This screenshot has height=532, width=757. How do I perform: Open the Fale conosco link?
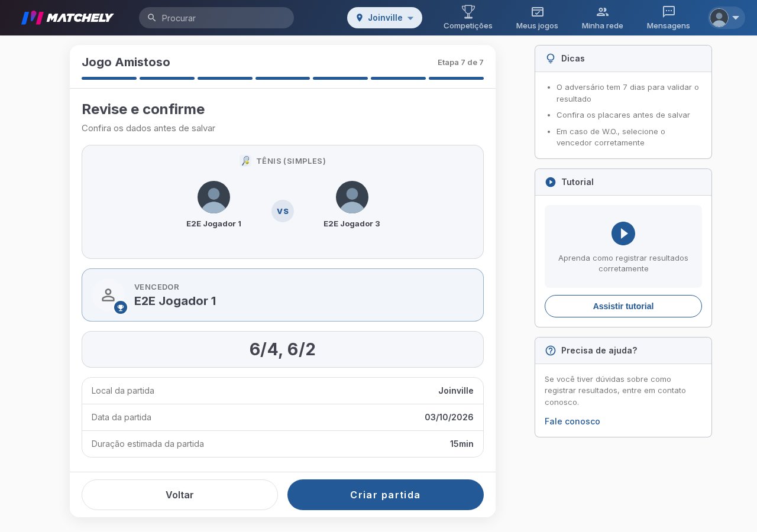click(572, 421)
